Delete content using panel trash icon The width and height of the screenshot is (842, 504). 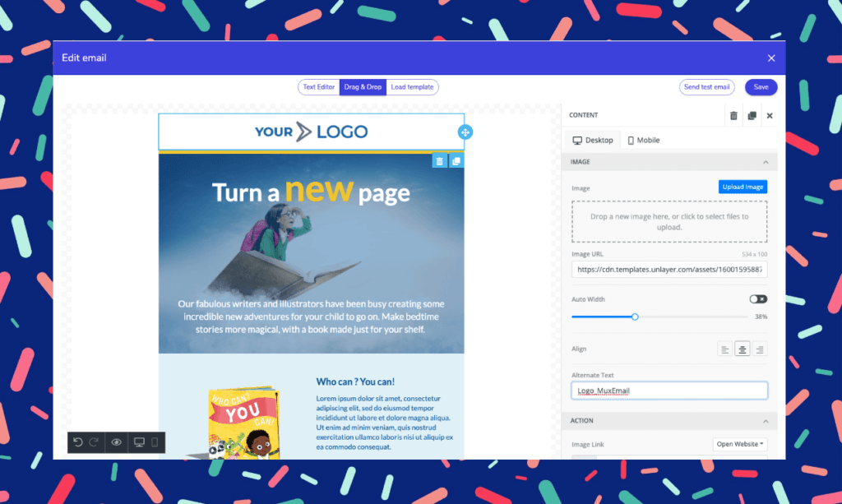[733, 115]
